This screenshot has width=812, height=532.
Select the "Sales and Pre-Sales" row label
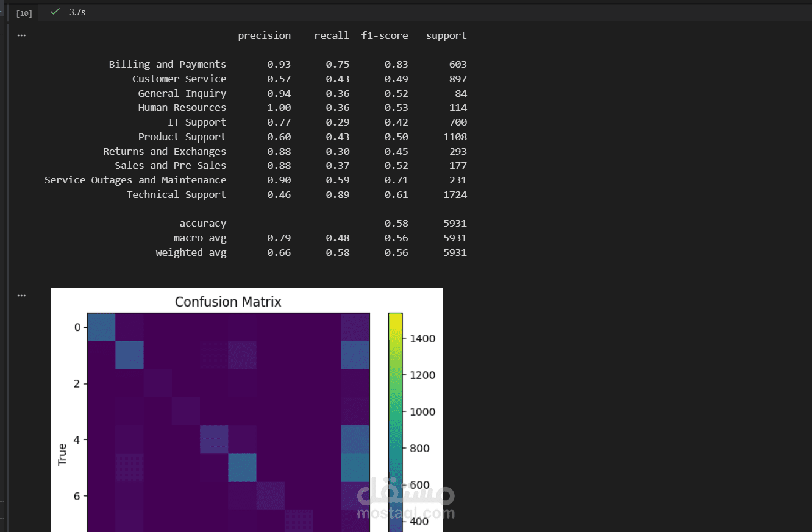pyautogui.click(x=171, y=165)
